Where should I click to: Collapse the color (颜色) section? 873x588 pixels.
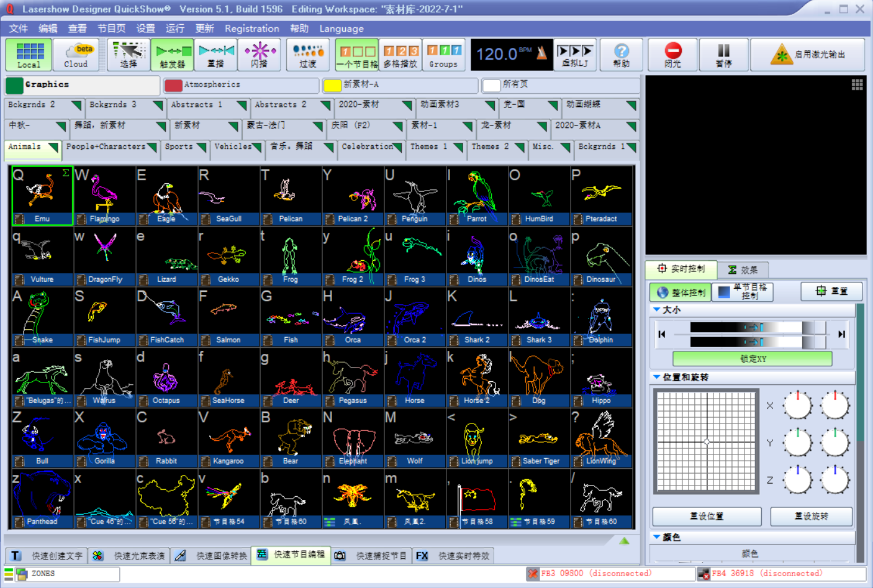point(657,537)
